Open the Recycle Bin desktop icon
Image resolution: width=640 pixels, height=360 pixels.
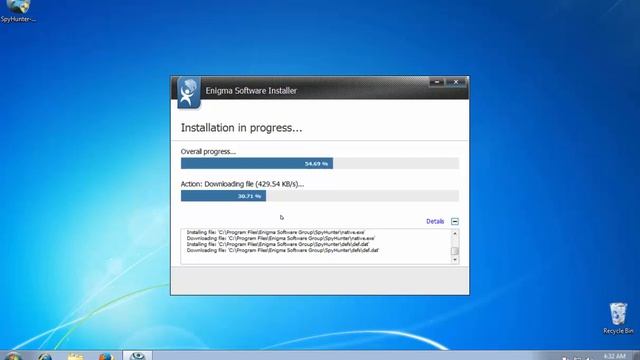[x=618, y=318]
